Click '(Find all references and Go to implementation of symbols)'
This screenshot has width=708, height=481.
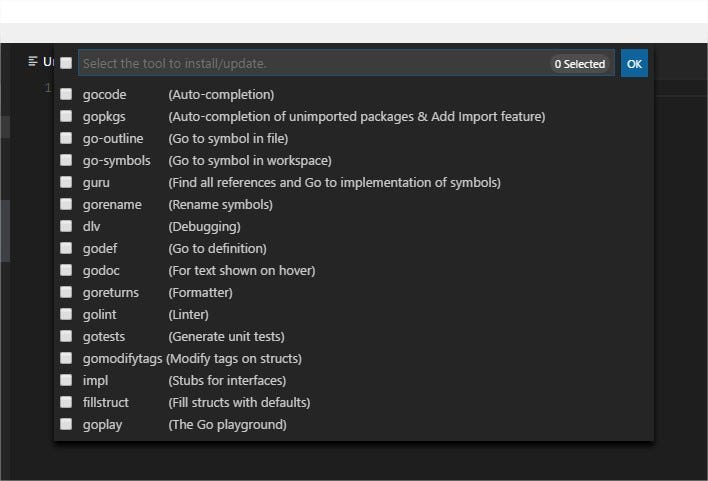pos(335,182)
